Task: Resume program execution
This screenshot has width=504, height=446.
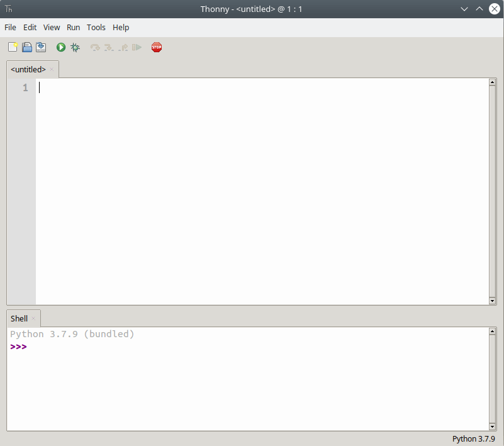Action: click(x=137, y=47)
